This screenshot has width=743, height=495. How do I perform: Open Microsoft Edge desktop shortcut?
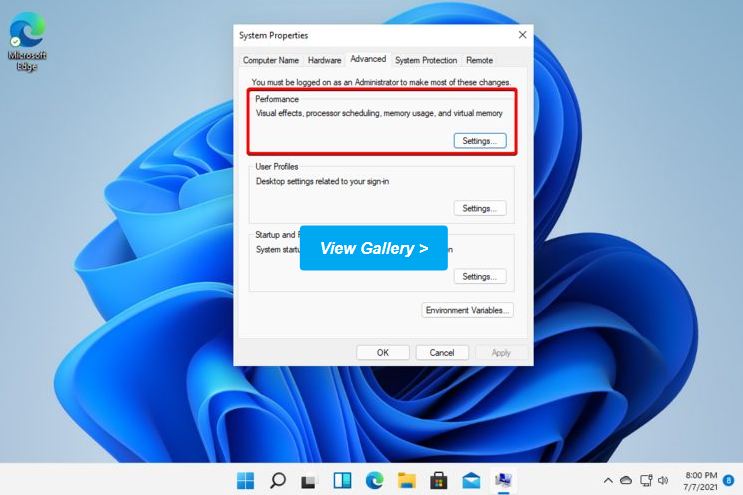(x=27, y=41)
